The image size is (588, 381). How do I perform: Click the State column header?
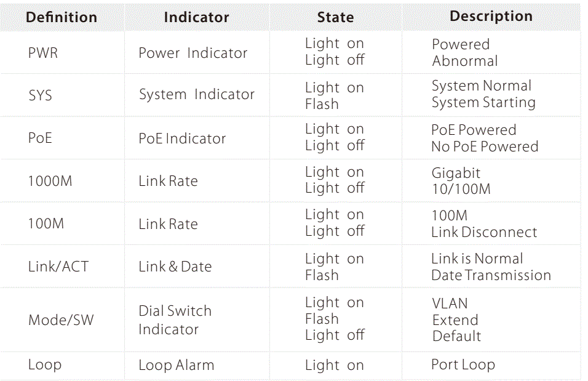(x=335, y=17)
